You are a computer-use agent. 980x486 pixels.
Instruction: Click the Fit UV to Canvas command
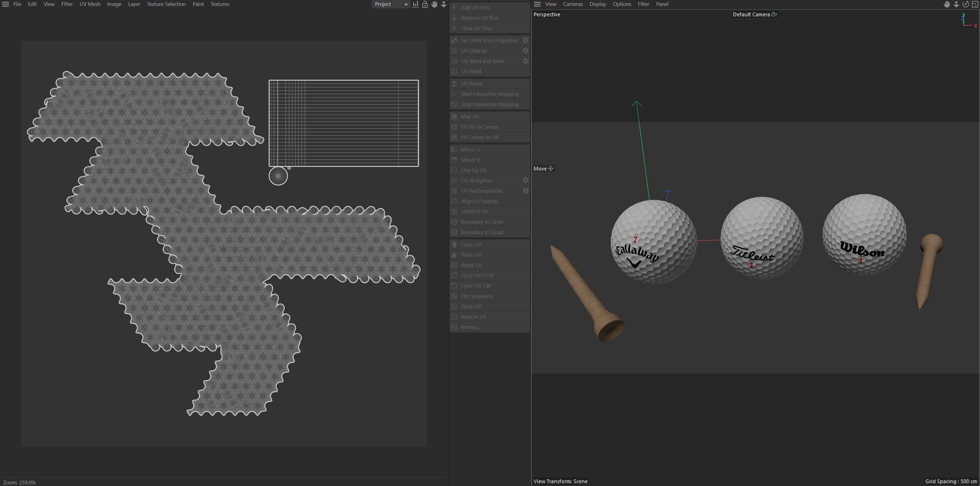click(479, 127)
